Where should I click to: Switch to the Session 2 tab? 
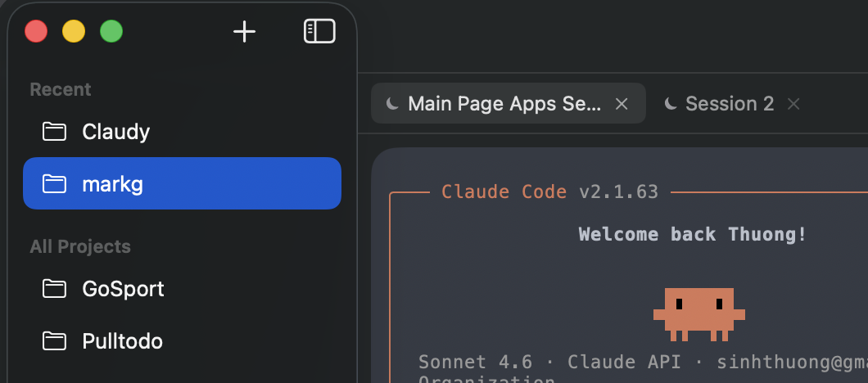(729, 104)
